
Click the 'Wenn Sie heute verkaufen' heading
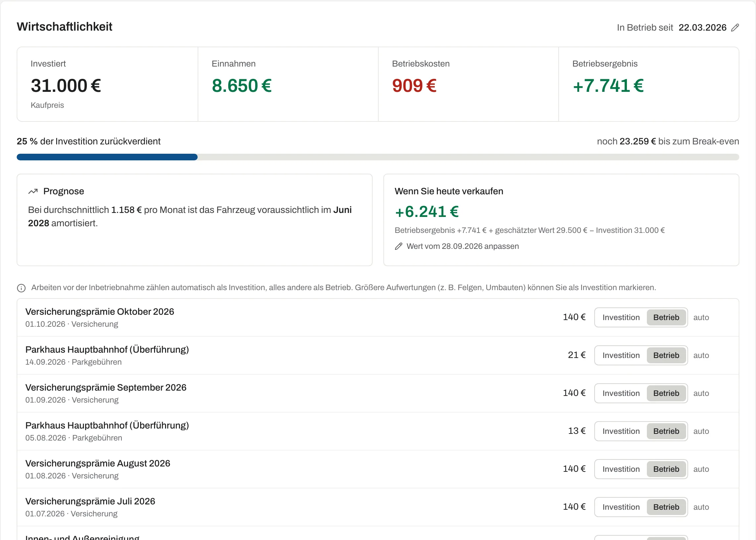[449, 191]
